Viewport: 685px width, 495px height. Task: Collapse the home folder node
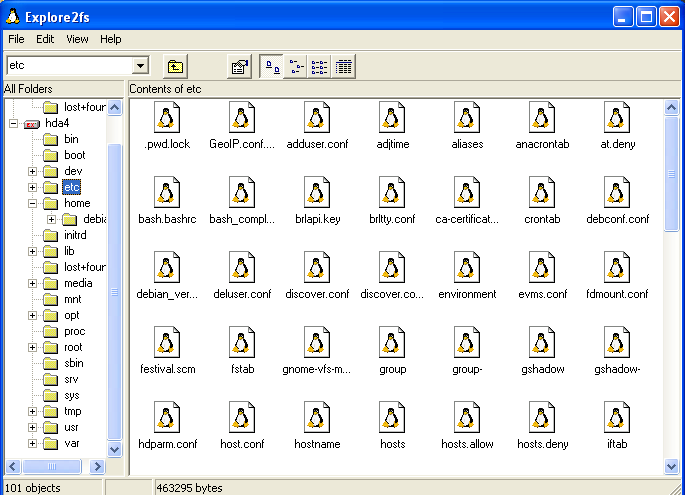click(32, 204)
